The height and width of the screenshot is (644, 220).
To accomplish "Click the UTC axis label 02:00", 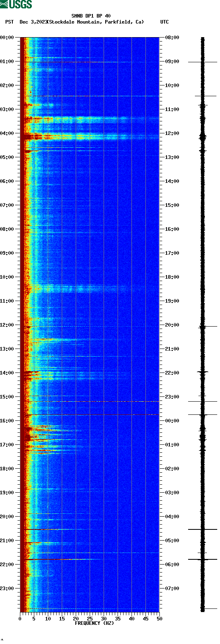I will 172,469.
